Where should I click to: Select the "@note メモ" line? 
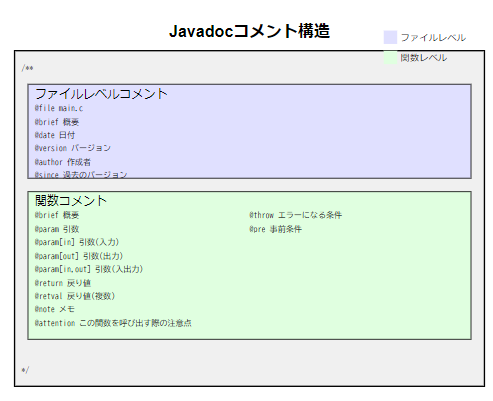[55, 309]
